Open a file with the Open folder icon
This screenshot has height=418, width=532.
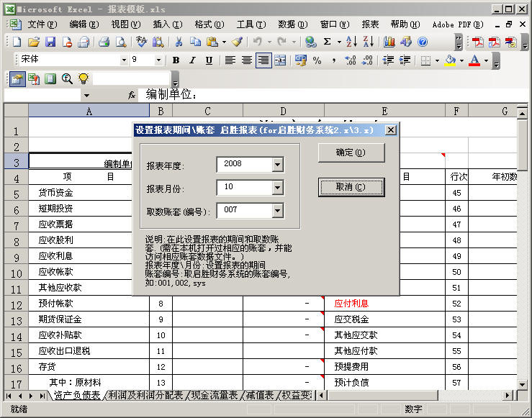pos(34,42)
